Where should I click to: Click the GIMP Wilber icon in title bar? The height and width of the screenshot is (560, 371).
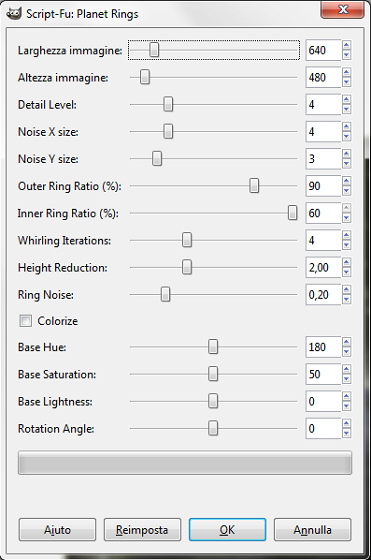(x=14, y=14)
